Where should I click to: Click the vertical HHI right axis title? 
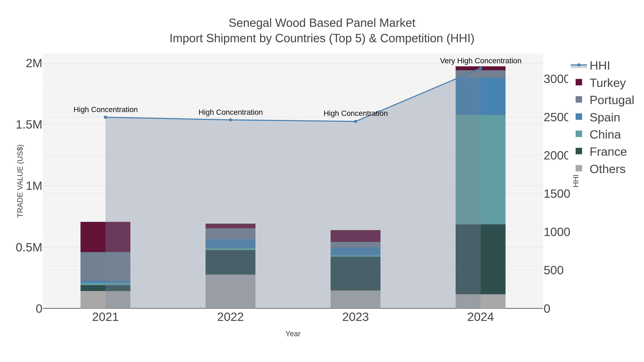click(576, 181)
